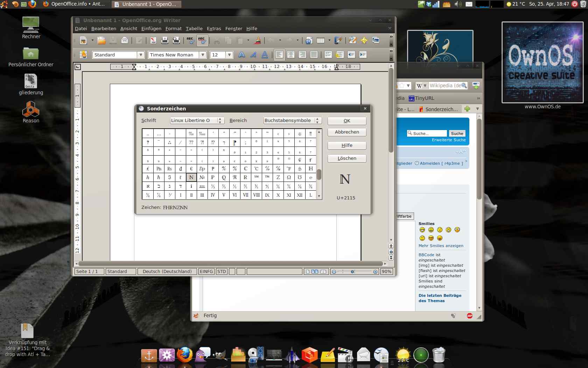The height and width of the screenshot is (368, 588).
Task: Open the Bearbeiten menu
Action: click(104, 29)
